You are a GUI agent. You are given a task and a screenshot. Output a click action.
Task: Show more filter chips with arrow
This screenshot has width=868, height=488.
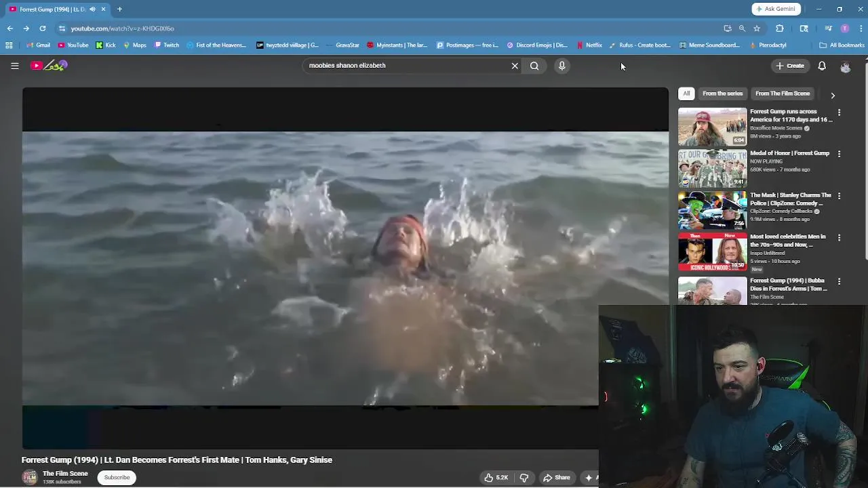(833, 96)
